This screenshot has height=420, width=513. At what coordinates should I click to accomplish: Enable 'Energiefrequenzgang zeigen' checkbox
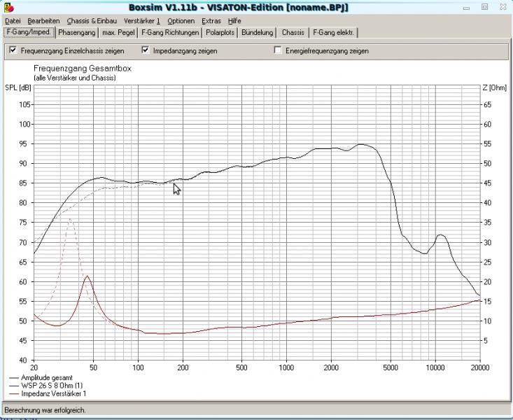pyautogui.click(x=279, y=50)
